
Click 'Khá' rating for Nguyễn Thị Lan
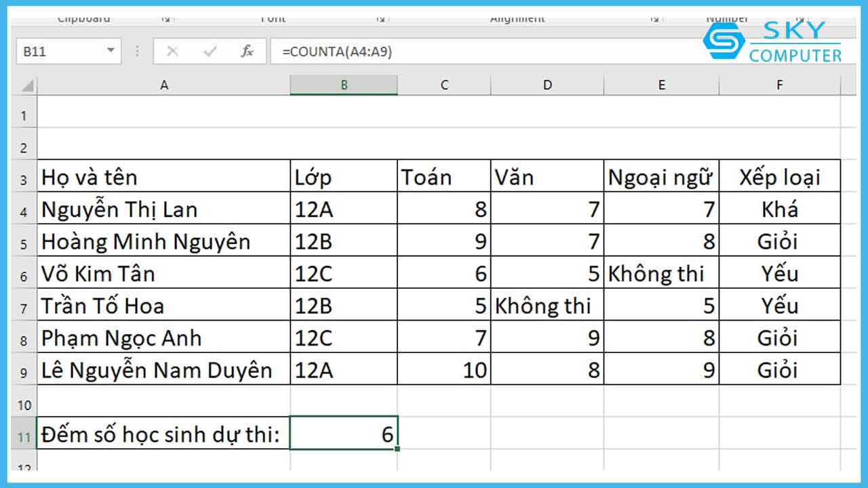(x=780, y=208)
